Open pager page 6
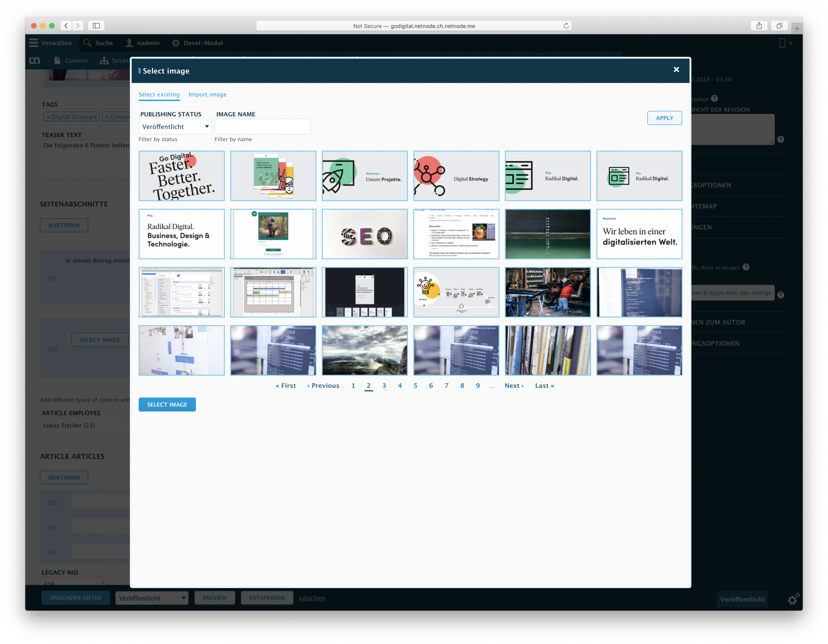This screenshot has height=644, width=828. point(431,386)
